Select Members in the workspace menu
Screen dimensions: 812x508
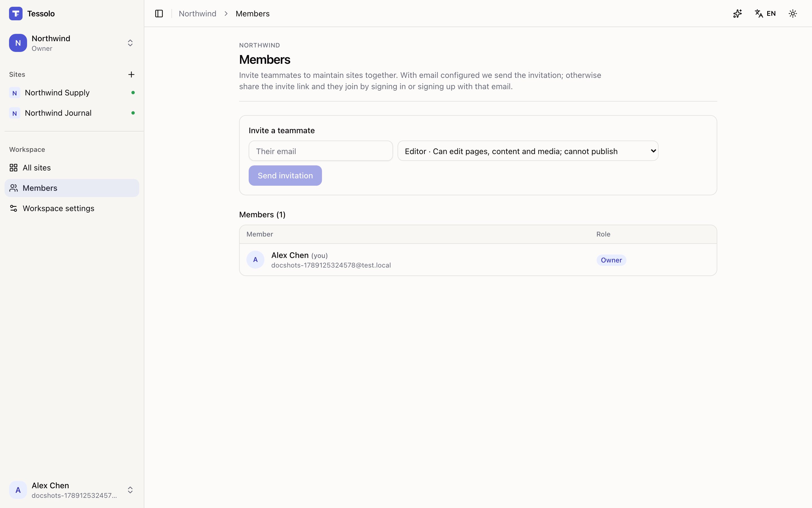tap(72, 188)
